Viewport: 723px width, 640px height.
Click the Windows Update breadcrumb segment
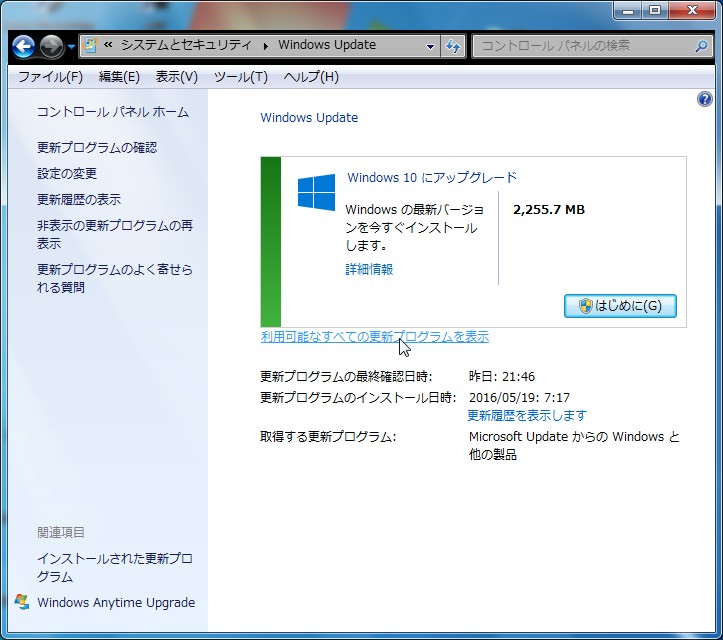[327, 45]
